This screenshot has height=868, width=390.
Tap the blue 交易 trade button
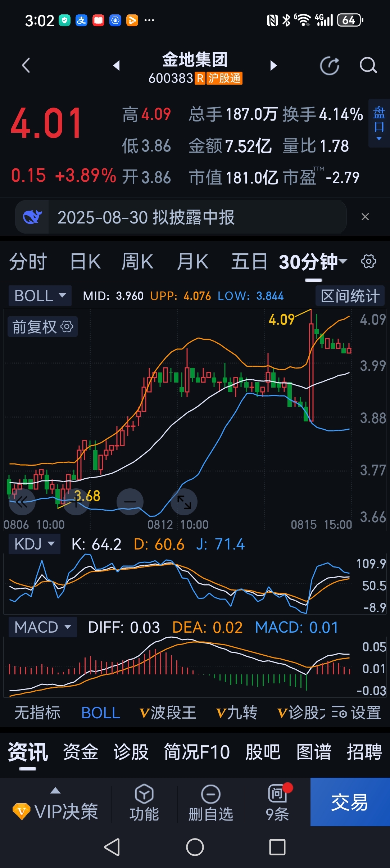[350, 802]
